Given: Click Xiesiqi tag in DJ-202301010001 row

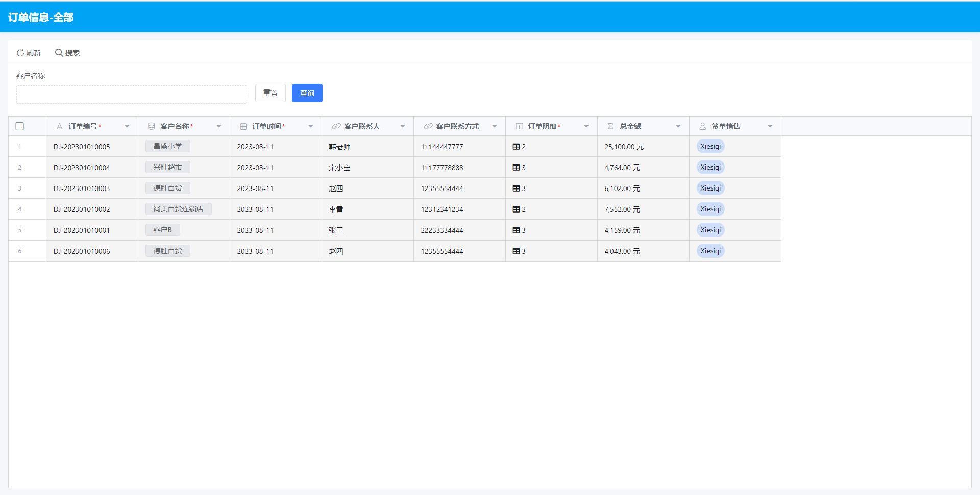Looking at the screenshot, I should [x=710, y=230].
